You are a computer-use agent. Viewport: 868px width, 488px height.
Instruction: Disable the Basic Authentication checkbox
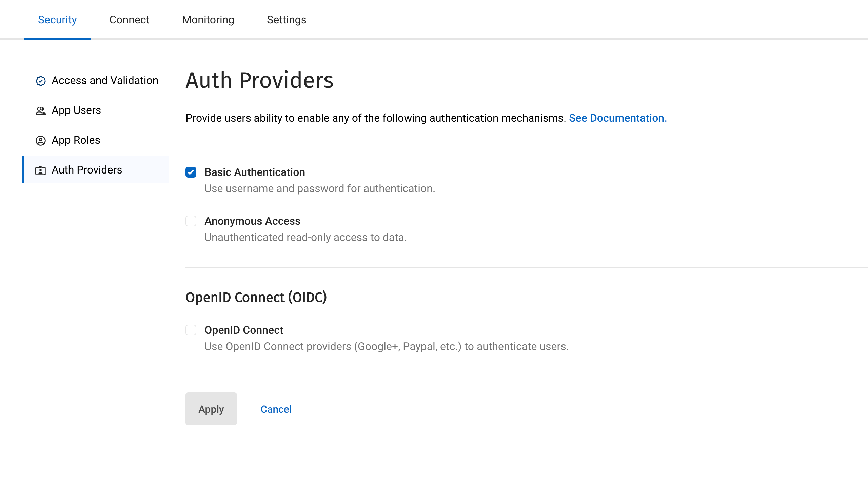(x=191, y=172)
